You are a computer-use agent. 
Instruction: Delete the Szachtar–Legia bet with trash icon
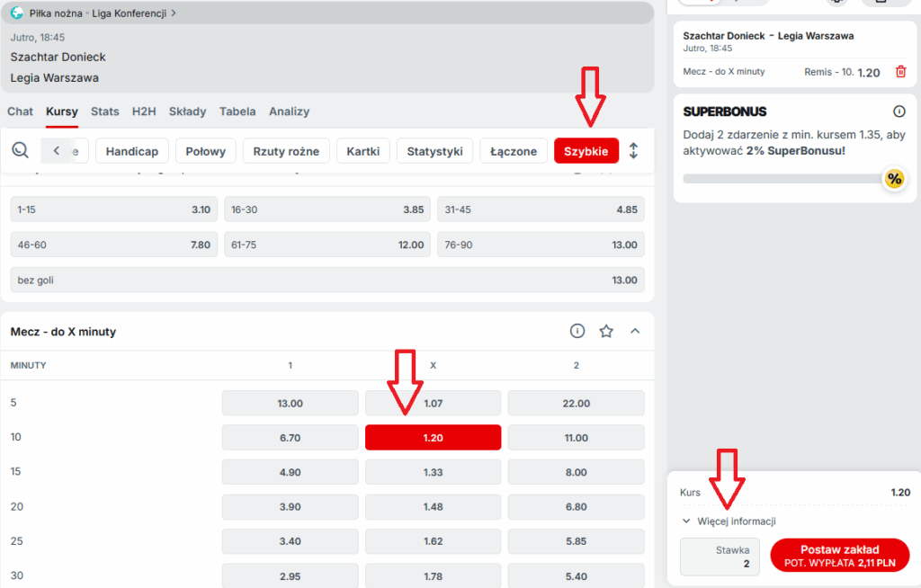(900, 72)
